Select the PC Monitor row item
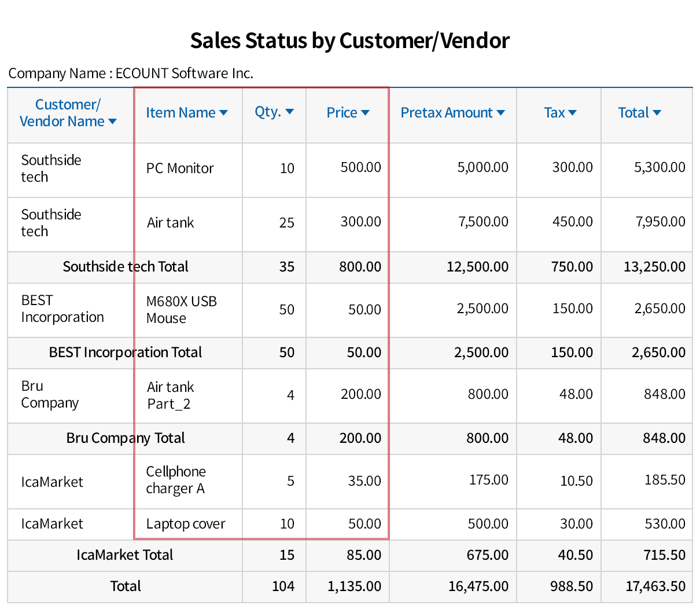Image resolution: width=700 pixels, height=609 pixels. 179,168
